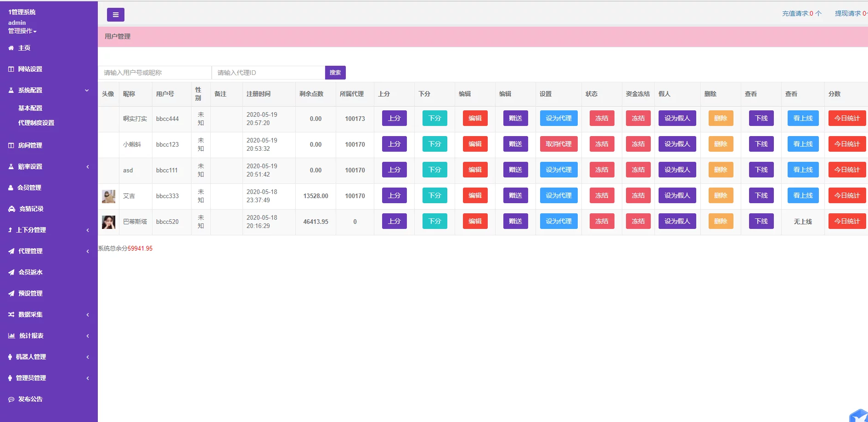This screenshot has width=868, height=422.
Task: Click the person icon beside 机器人管理
Action: [10, 357]
